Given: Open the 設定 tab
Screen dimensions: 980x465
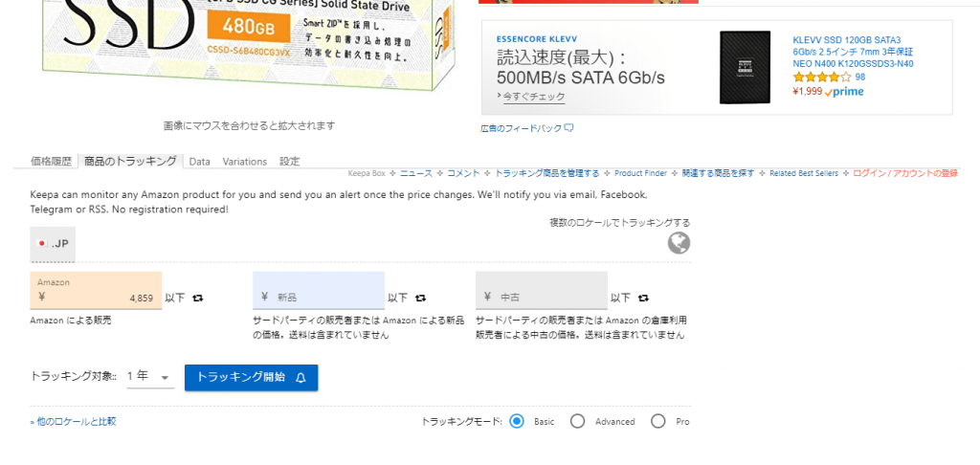Looking at the screenshot, I should 289,162.
